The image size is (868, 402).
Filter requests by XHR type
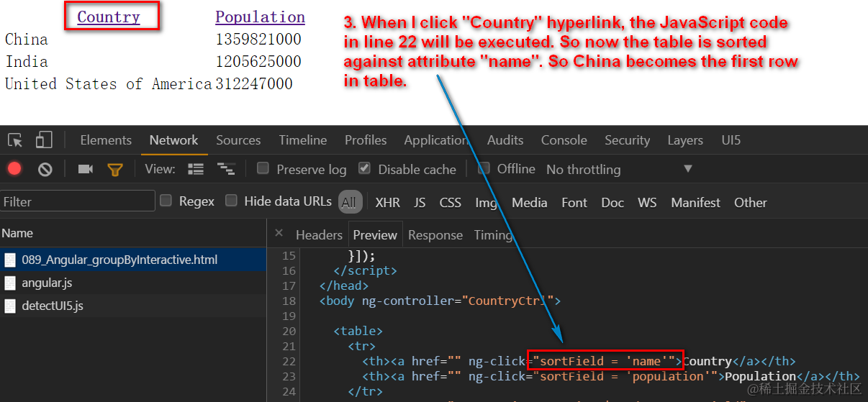388,203
